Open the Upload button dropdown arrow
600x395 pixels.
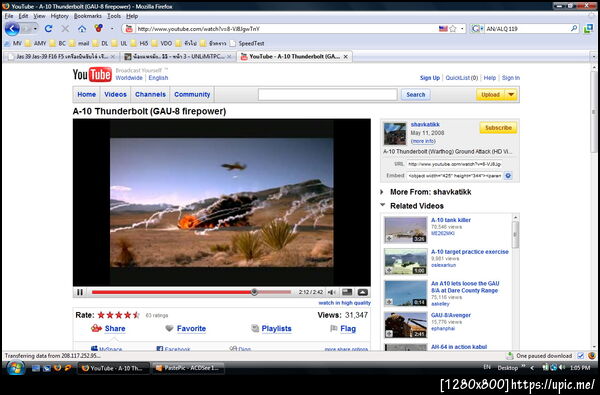[511, 95]
